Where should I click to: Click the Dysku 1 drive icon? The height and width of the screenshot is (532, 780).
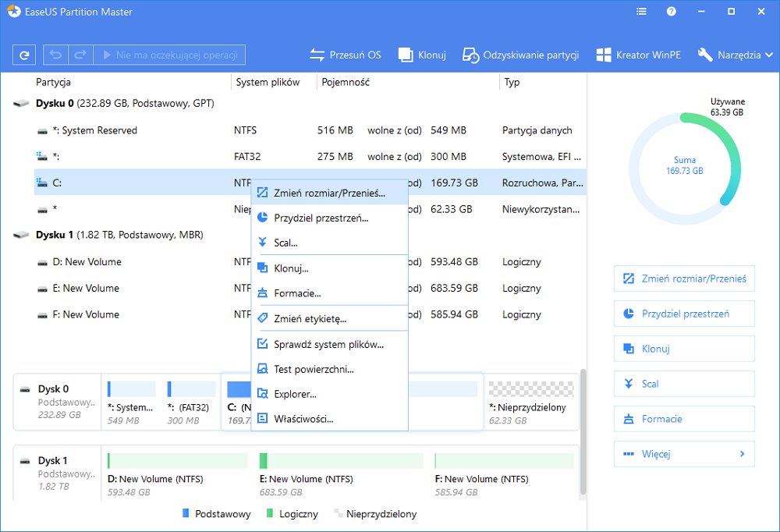[x=21, y=235]
